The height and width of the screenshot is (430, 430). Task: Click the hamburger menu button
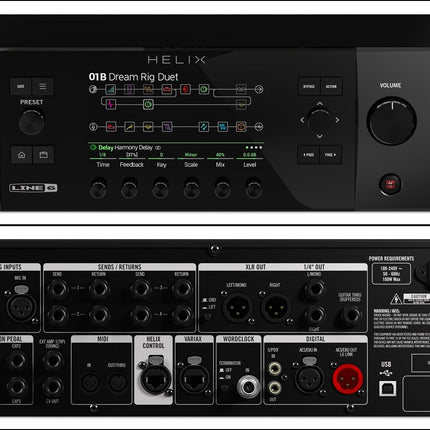click(x=43, y=86)
